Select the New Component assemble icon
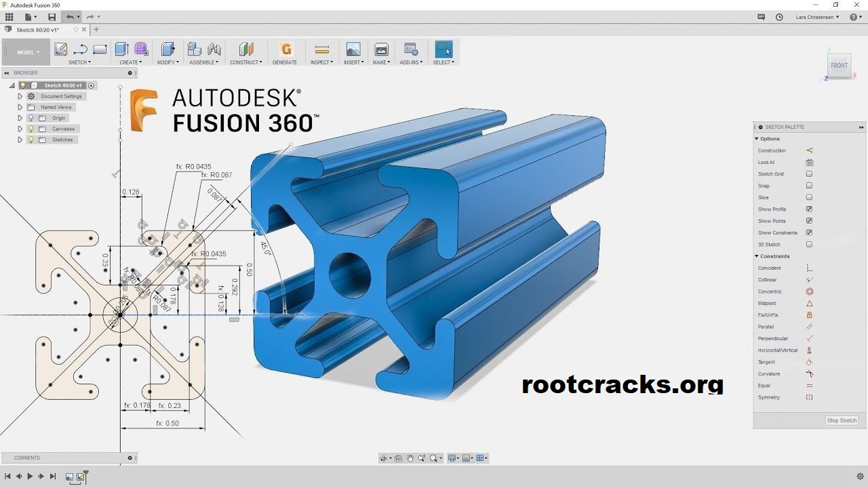The height and width of the screenshot is (488, 868). pyautogui.click(x=195, y=49)
